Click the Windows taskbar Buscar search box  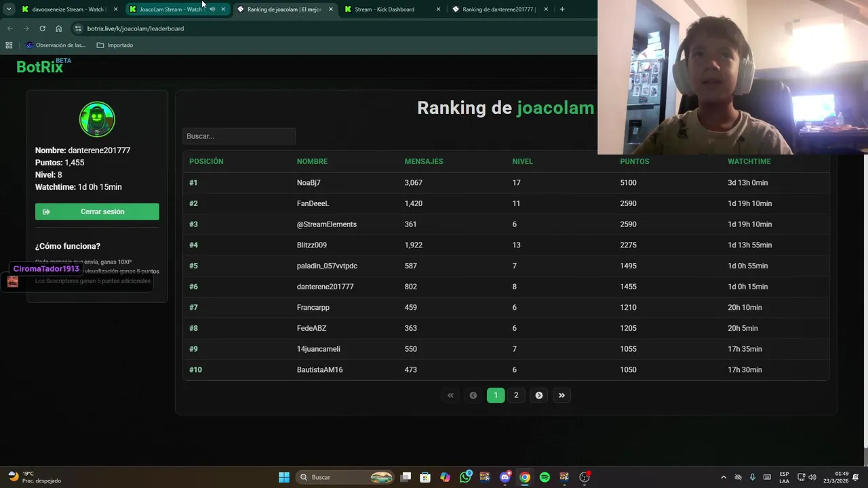(346, 477)
